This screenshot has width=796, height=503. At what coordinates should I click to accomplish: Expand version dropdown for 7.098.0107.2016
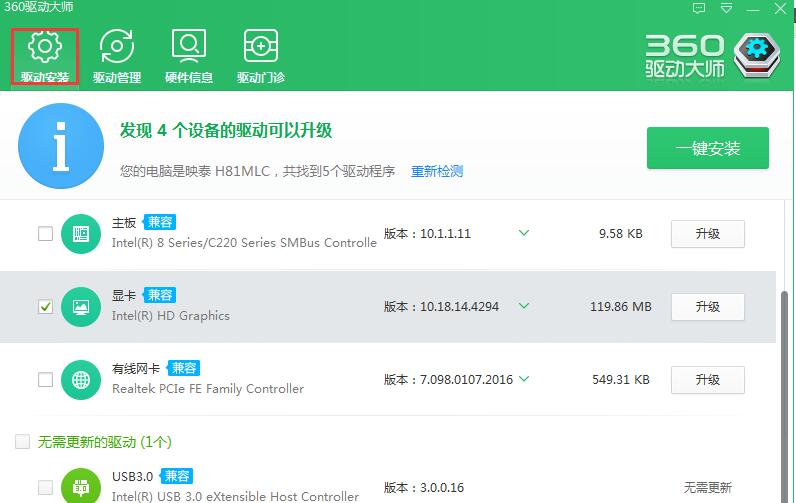coord(524,379)
